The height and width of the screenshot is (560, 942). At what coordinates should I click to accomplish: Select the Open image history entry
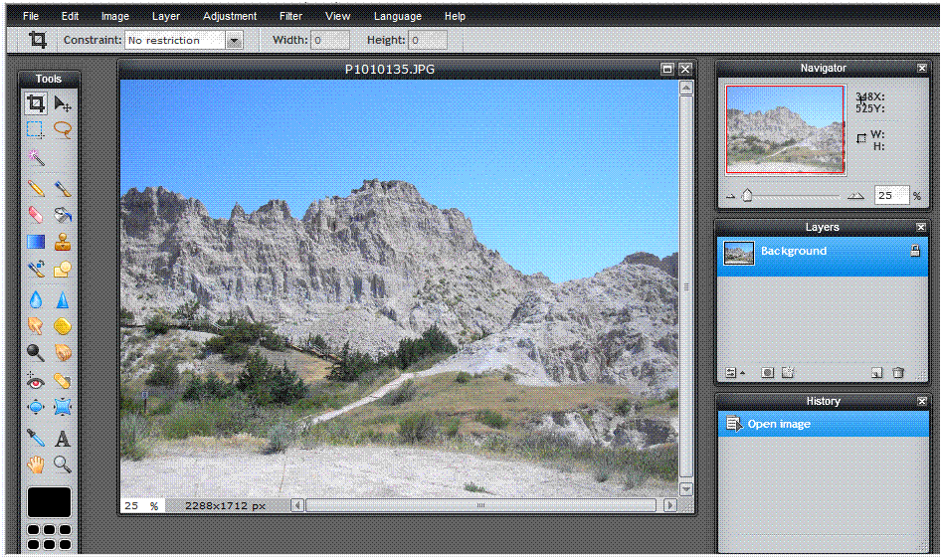click(779, 425)
